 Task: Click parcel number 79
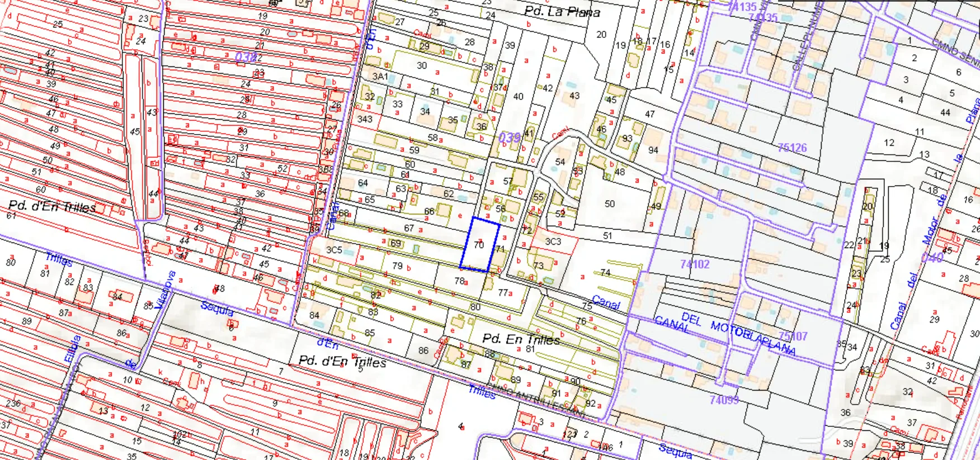(397, 265)
